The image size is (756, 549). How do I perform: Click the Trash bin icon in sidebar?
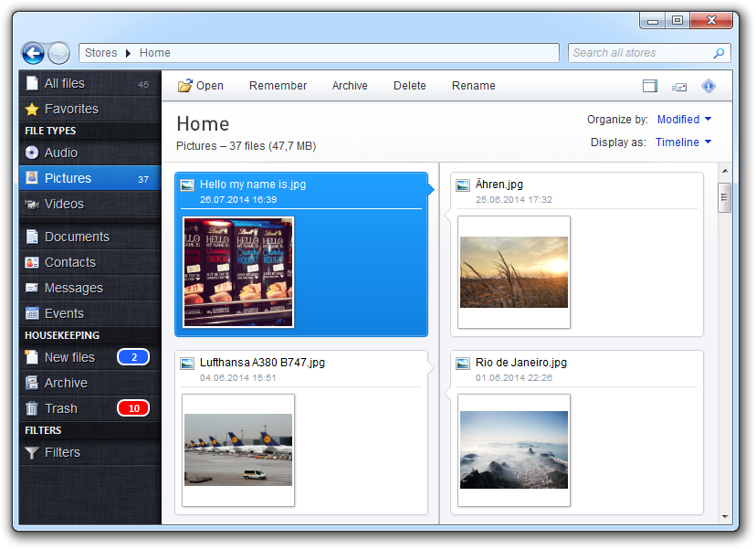tap(32, 408)
